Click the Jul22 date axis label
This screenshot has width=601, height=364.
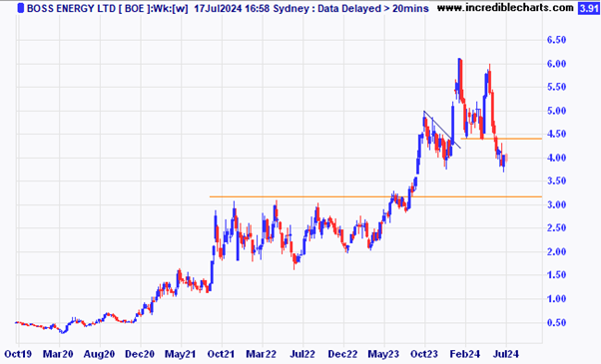point(302,354)
